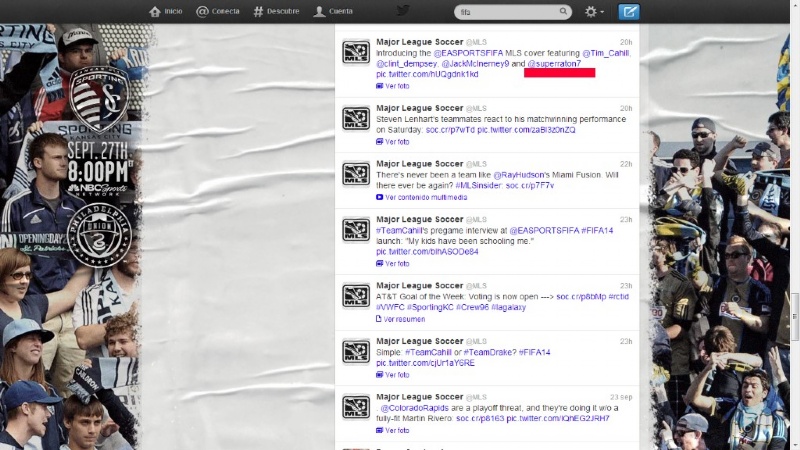Open the #SportingKC hashtag
The width and height of the screenshot is (800, 450).
[x=430, y=308]
